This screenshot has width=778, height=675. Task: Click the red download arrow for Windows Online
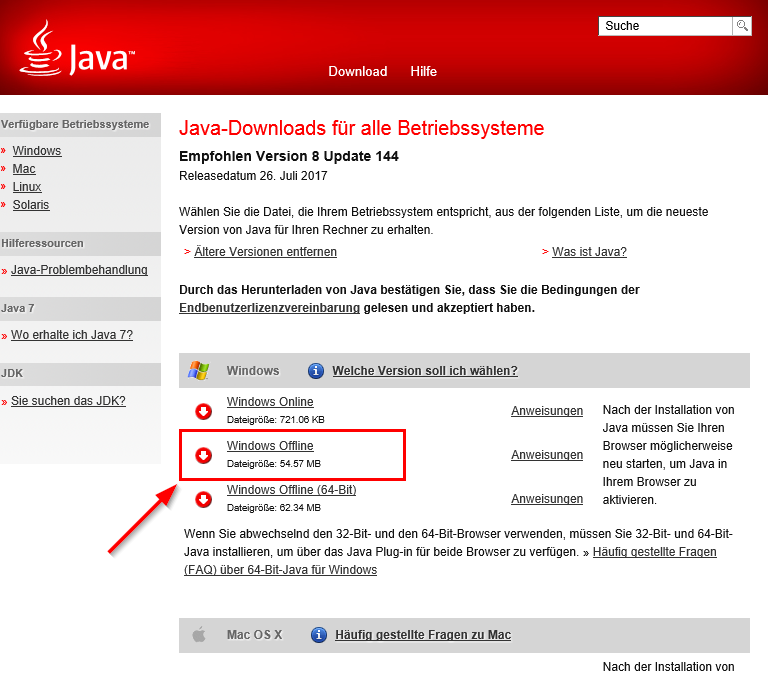pos(203,411)
